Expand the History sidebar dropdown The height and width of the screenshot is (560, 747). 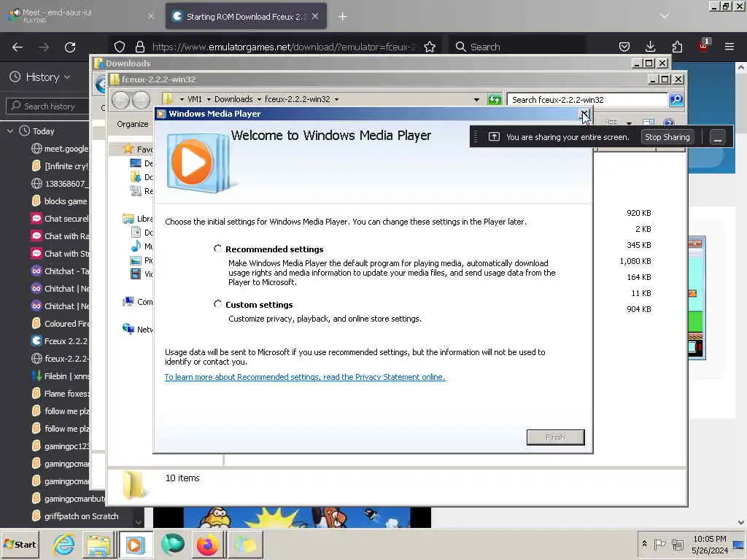(41, 77)
